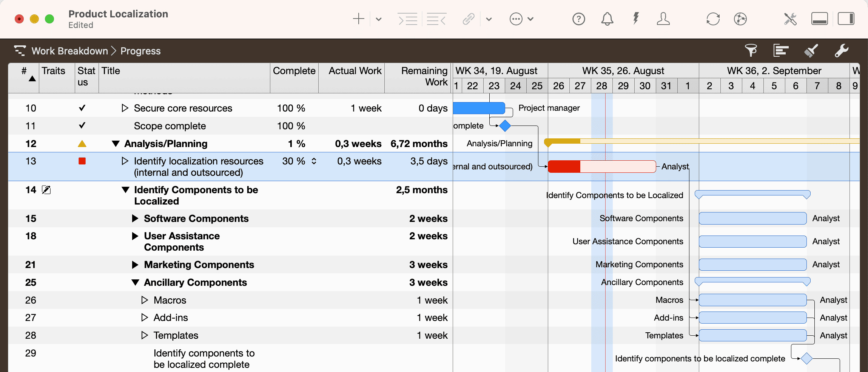Click the sync refresh icon
This screenshot has height=372, width=868.
[713, 19]
